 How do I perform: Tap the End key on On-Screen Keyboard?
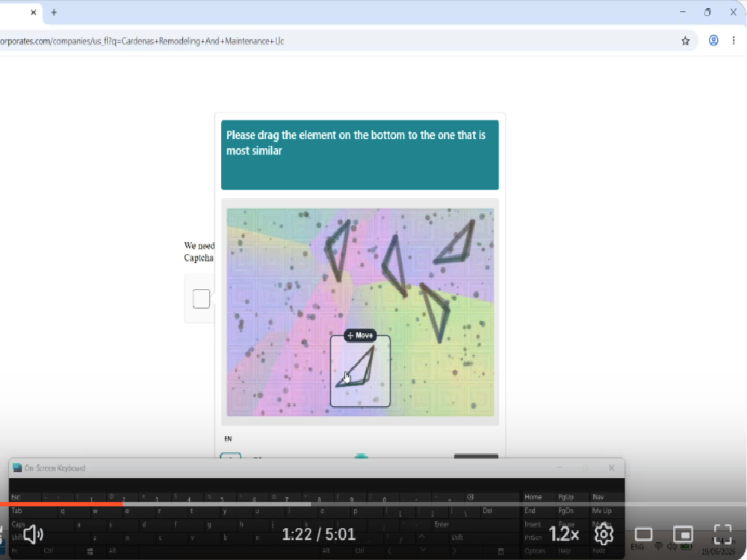[x=530, y=511]
